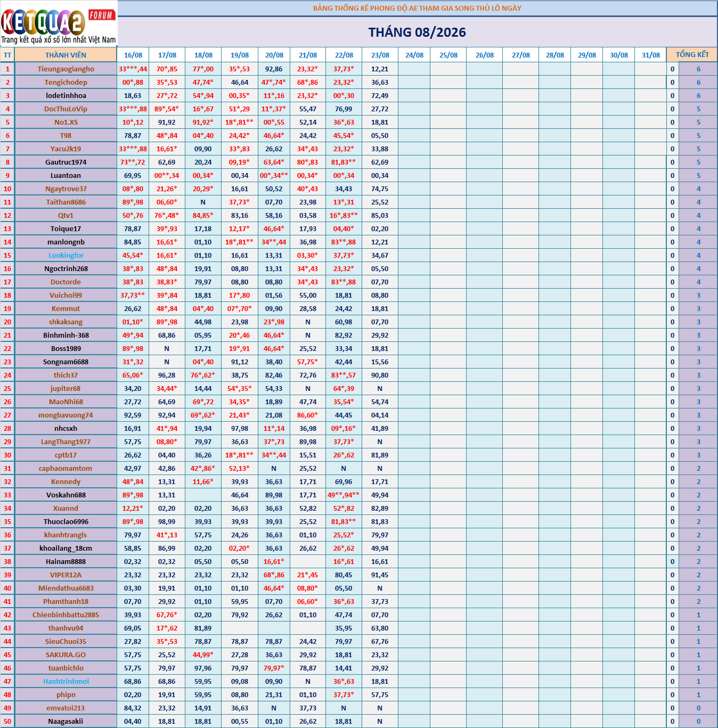The height and width of the screenshot is (728, 718).
Task: Select the 22/08 date column header
Action: coord(344,55)
